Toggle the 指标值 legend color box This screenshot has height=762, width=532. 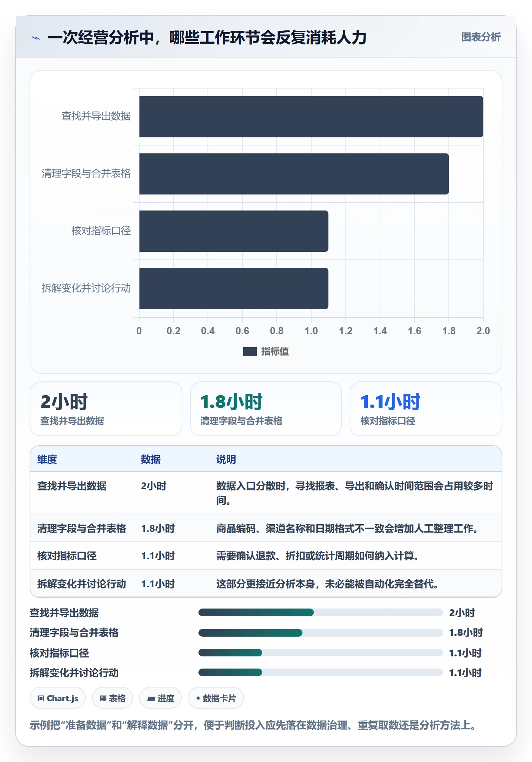[250, 352]
